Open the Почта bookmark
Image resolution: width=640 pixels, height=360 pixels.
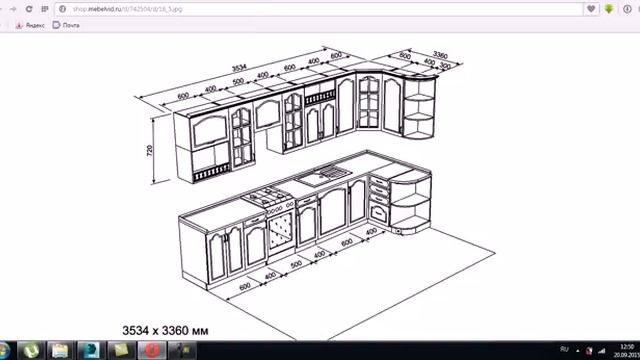click(66, 25)
